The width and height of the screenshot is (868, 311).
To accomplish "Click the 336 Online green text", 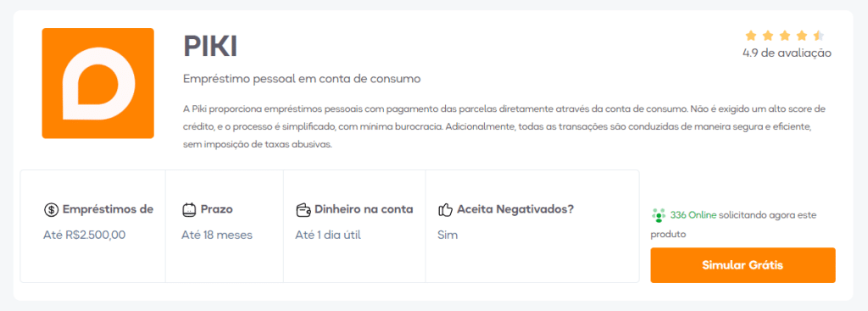I will [693, 214].
